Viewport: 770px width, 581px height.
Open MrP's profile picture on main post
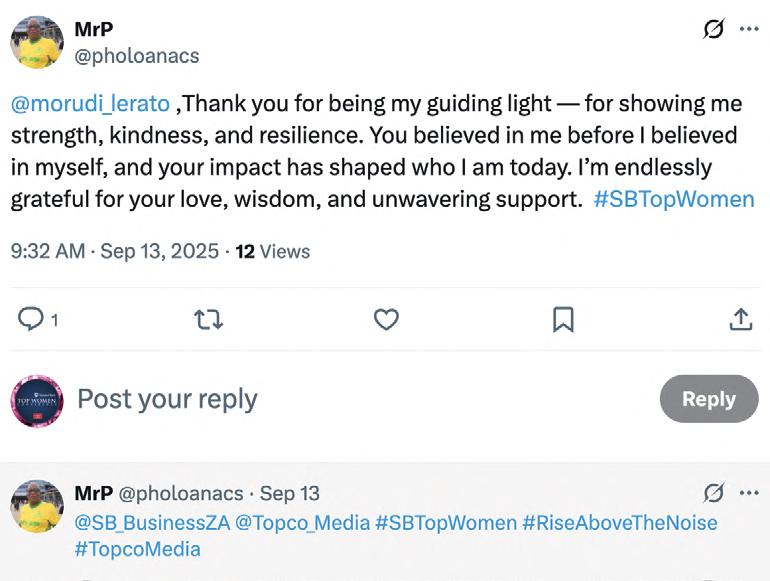click(37, 42)
